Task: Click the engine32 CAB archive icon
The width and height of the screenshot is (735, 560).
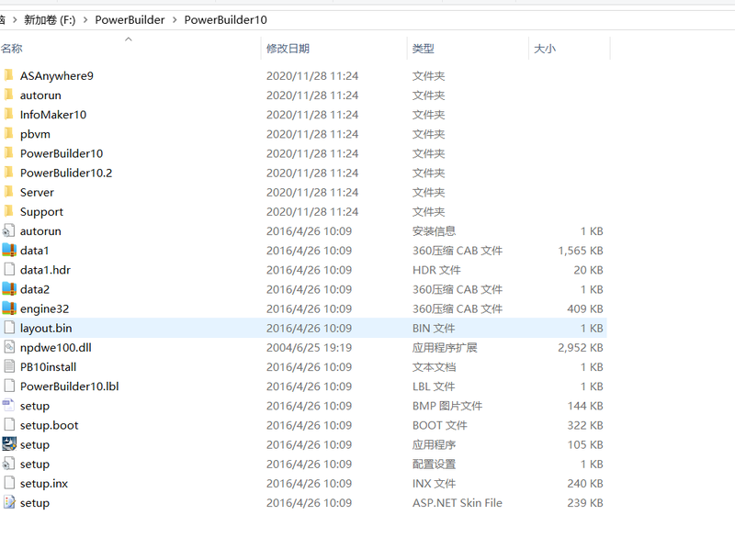Action: [9, 308]
